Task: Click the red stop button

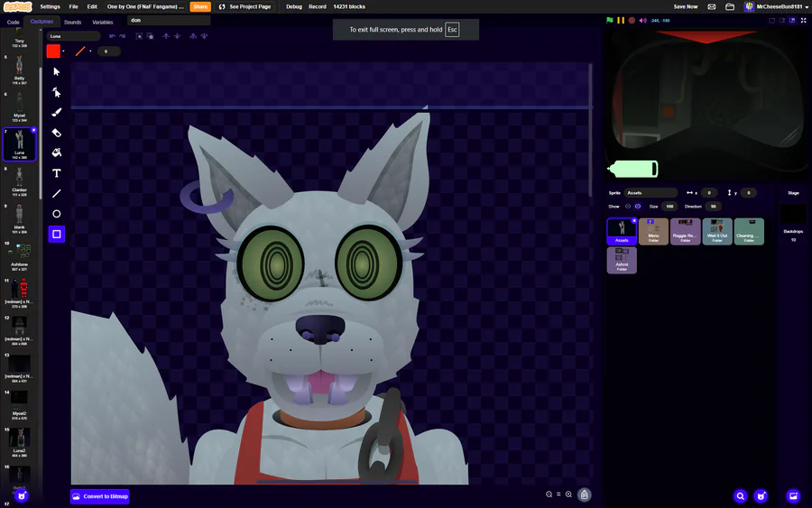Action: [632, 20]
